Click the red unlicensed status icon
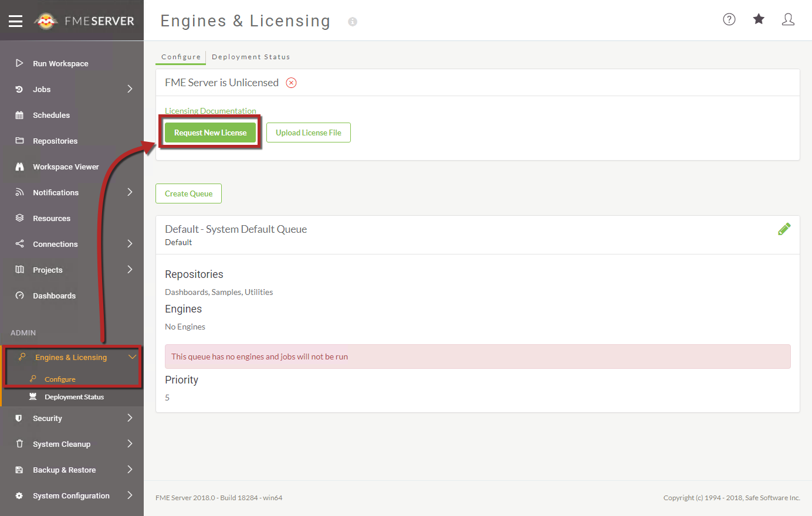Screen dimensions: 812x516 click(x=291, y=83)
